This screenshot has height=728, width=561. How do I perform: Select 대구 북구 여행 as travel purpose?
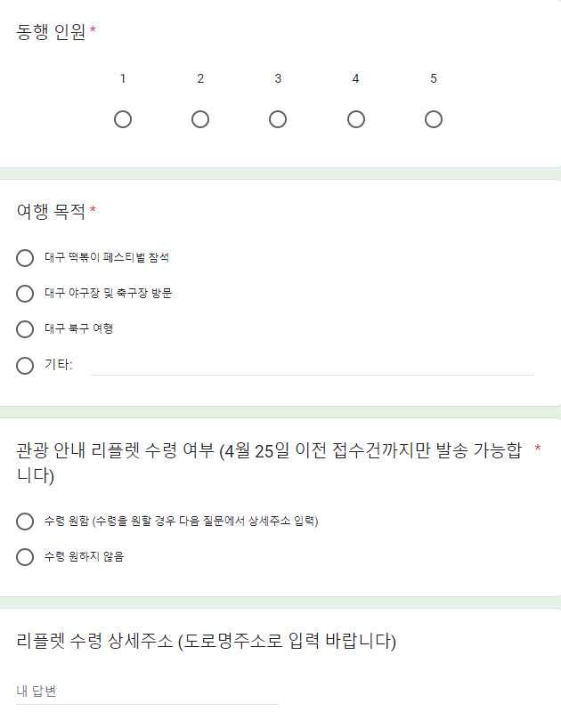pos(24,329)
